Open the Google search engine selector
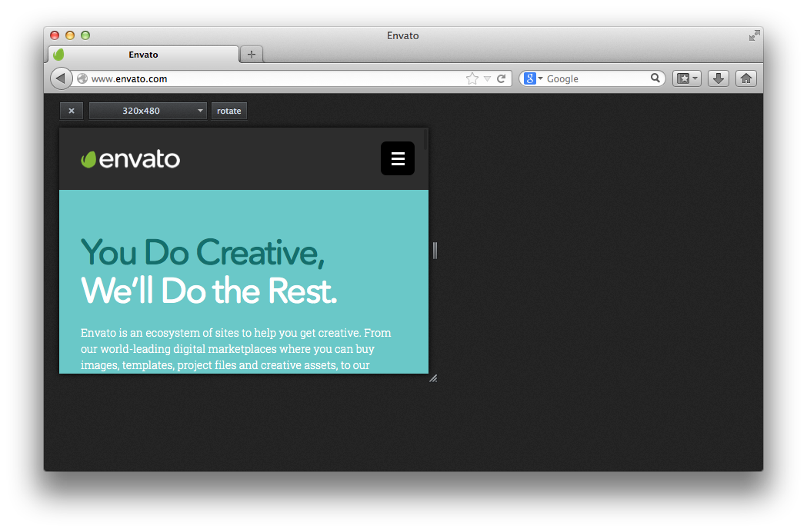This screenshot has height=532, width=807. pos(533,78)
